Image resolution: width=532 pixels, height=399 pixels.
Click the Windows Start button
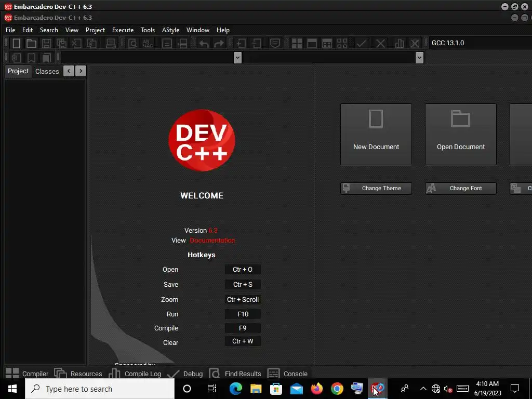click(x=12, y=389)
